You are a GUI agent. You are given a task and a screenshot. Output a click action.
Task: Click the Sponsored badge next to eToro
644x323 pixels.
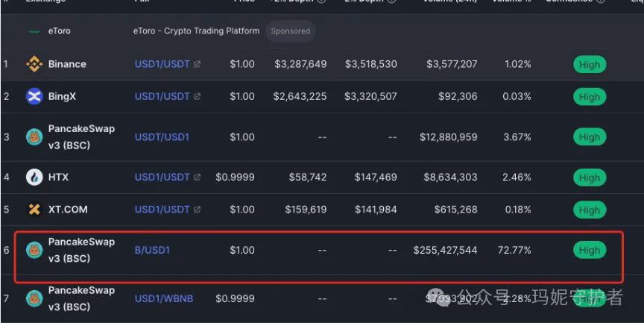[x=291, y=31]
